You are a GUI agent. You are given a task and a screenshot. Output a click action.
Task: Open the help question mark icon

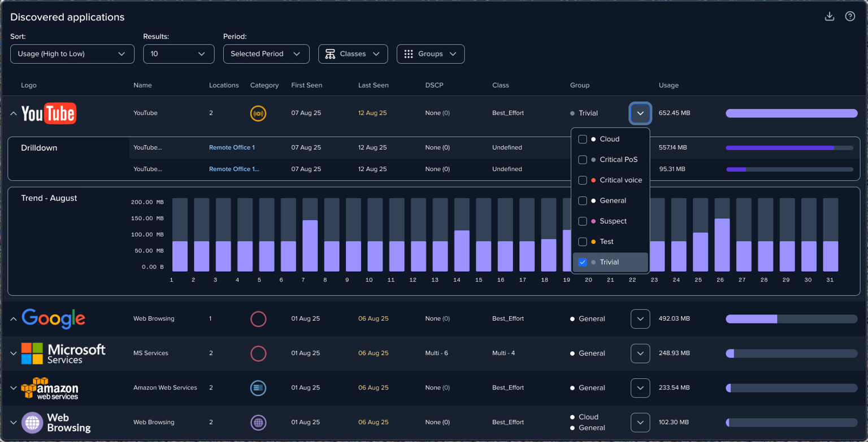(850, 16)
